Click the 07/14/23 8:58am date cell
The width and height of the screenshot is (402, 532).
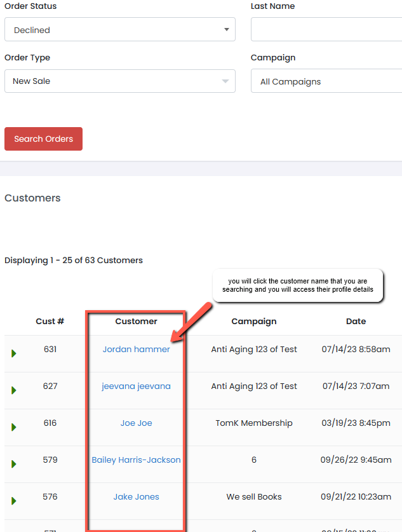[x=356, y=349]
